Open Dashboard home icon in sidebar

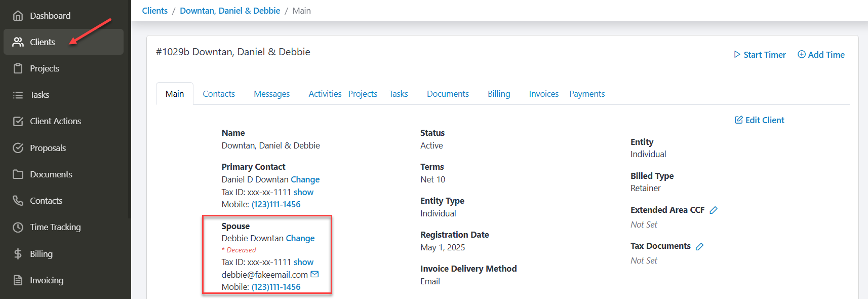pos(18,16)
